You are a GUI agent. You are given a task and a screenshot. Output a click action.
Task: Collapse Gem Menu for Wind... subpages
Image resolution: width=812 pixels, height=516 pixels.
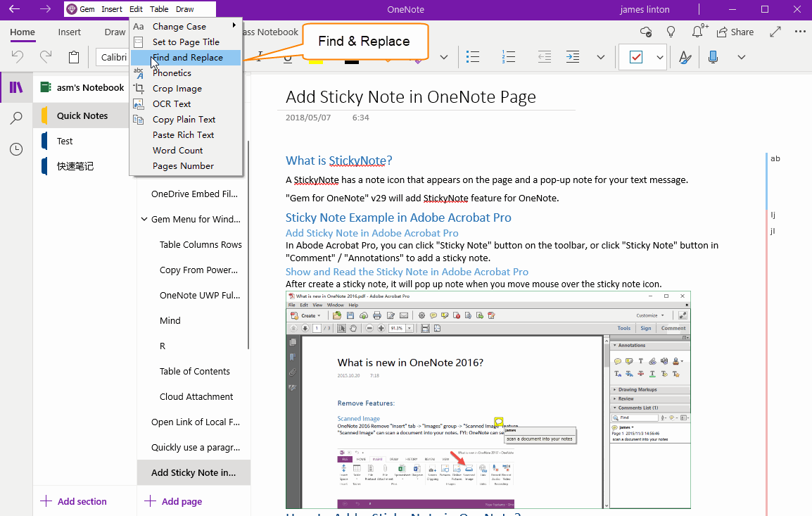click(x=144, y=219)
